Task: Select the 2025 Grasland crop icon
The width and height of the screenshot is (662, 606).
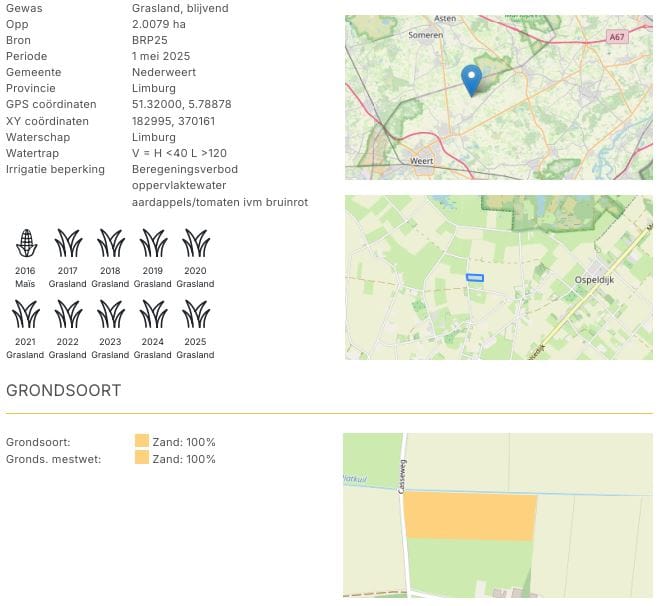Action: 195,314
